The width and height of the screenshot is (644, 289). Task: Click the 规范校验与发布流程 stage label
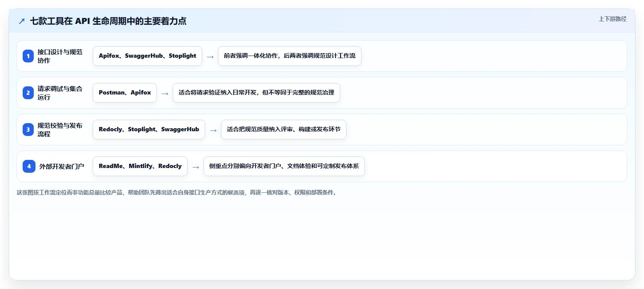[60, 130]
